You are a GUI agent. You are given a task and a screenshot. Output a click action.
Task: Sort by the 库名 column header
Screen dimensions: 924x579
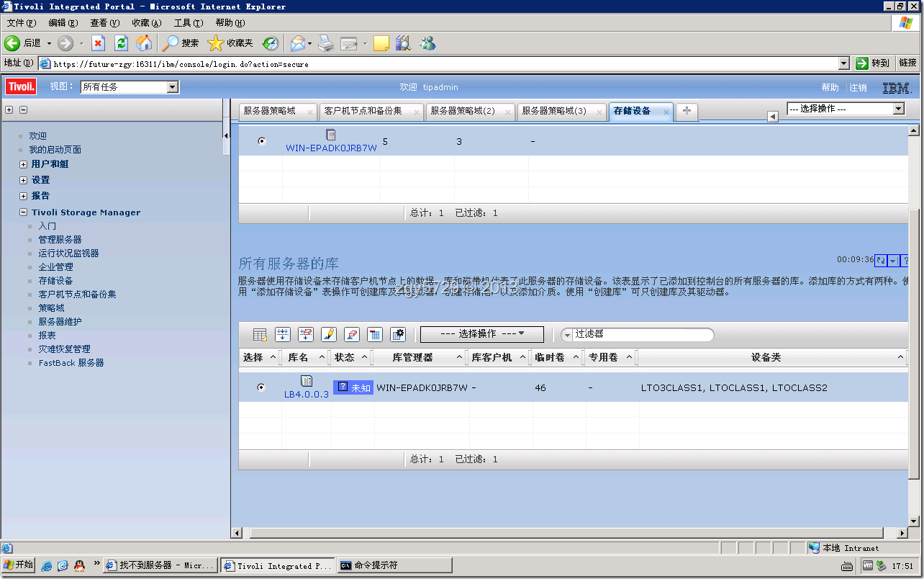tap(298, 357)
